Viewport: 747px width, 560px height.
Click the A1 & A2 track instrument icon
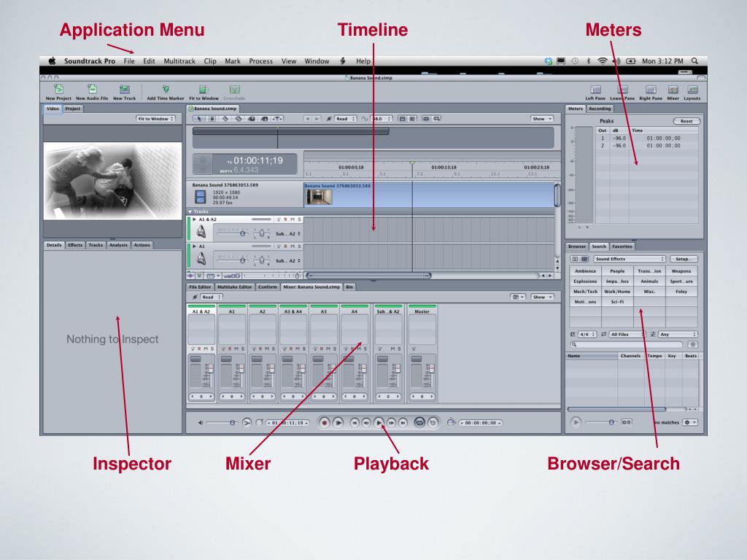(x=201, y=233)
